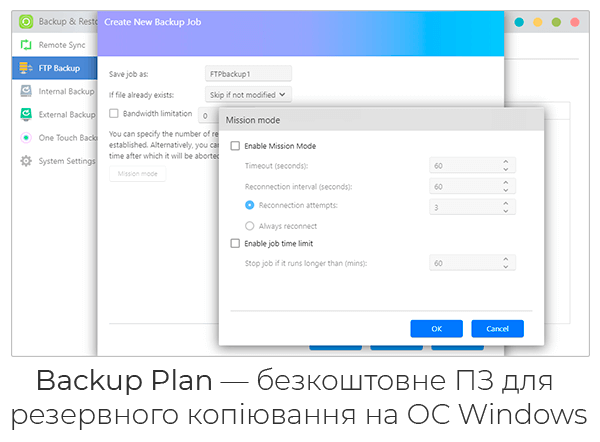Image resolution: width=600 pixels, height=442 pixels.
Task: Enable job time limit checkbox
Action: 235,243
